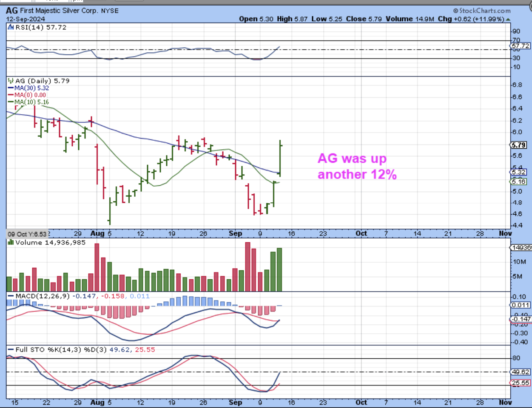Click the green MA(10) legend line marker
Image resolution: width=532 pixels, height=408 pixels.
tap(11, 102)
